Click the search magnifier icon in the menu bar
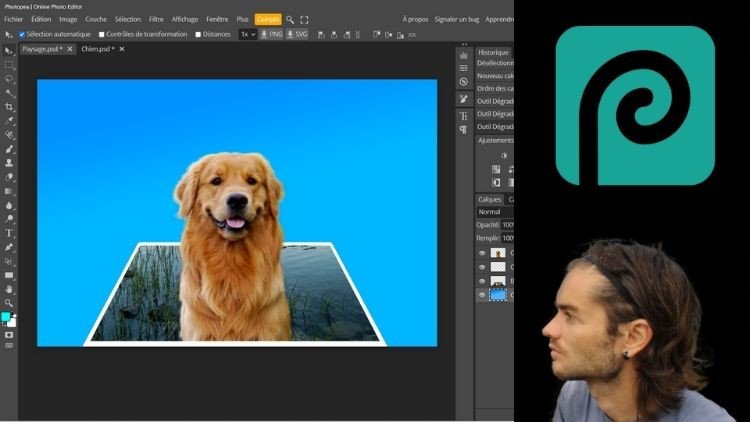The height and width of the screenshot is (422, 750). tap(290, 19)
